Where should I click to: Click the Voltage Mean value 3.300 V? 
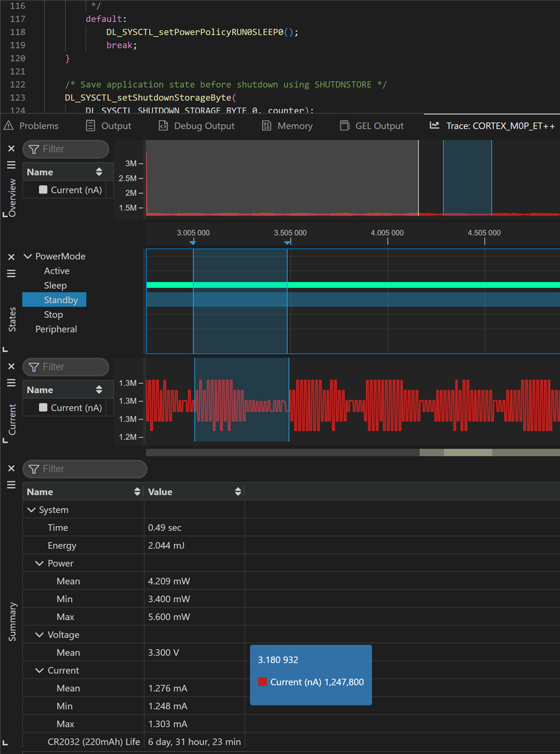click(164, 652)
